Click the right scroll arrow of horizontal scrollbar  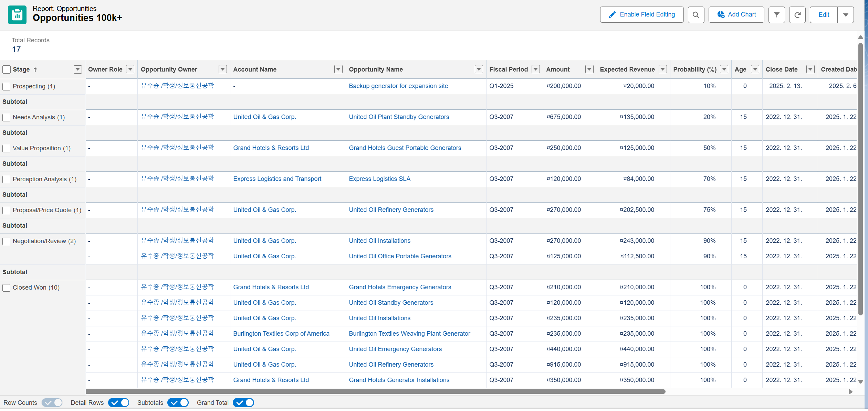(850, 392)
